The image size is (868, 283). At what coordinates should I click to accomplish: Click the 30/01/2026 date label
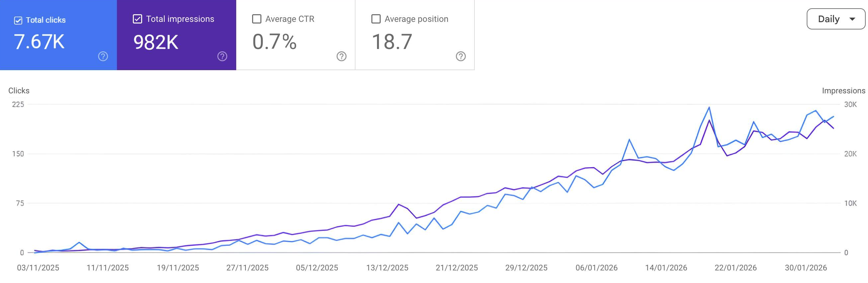806,268
